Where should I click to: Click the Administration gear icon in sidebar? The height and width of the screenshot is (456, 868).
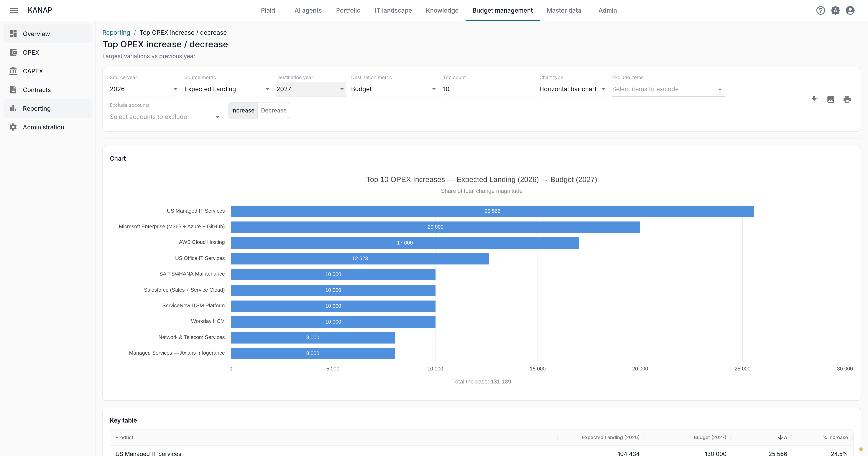[13, 127]
